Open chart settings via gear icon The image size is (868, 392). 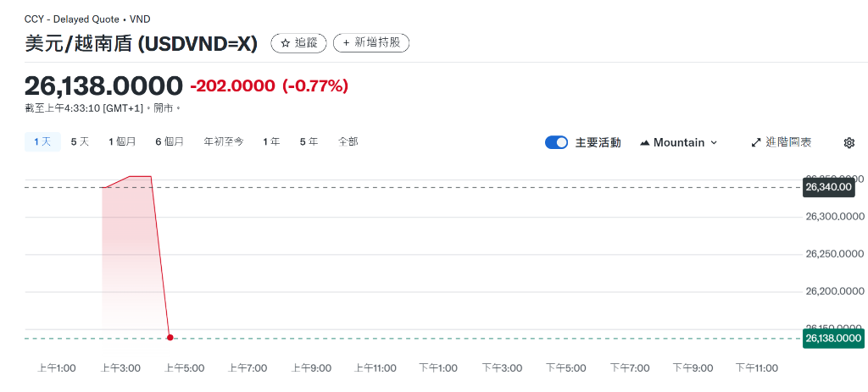tap(849, 142)
